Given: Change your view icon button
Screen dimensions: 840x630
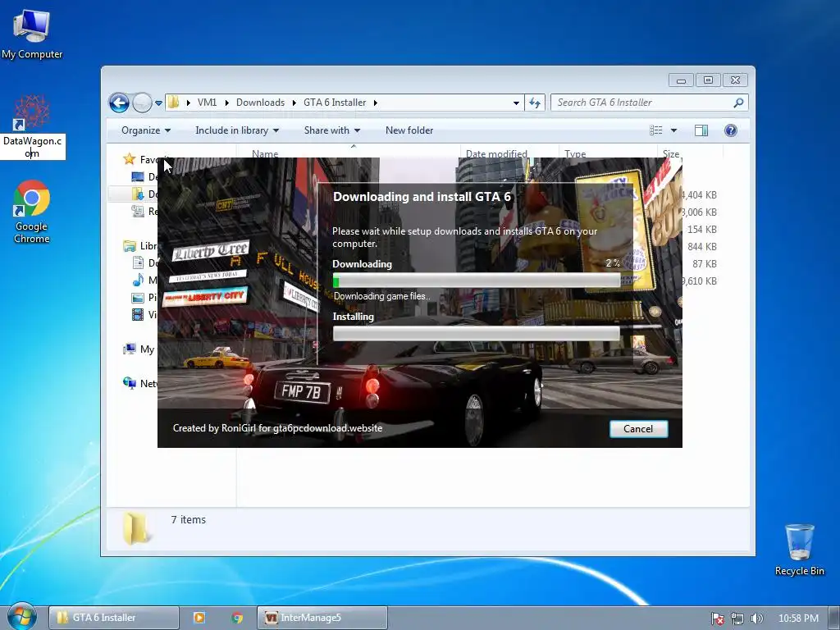Looking at the screenshot, I should pyautogui.click(x=656, y=130).
